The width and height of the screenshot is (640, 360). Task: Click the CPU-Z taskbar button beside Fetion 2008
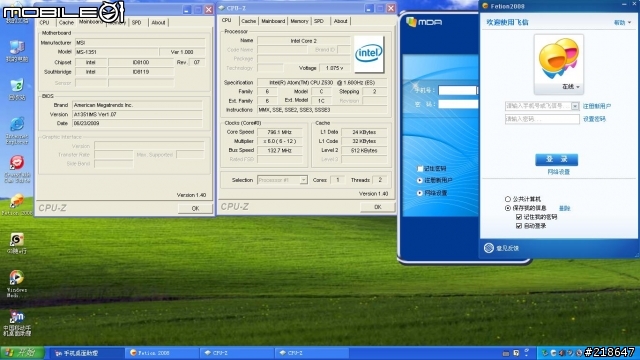237,353
